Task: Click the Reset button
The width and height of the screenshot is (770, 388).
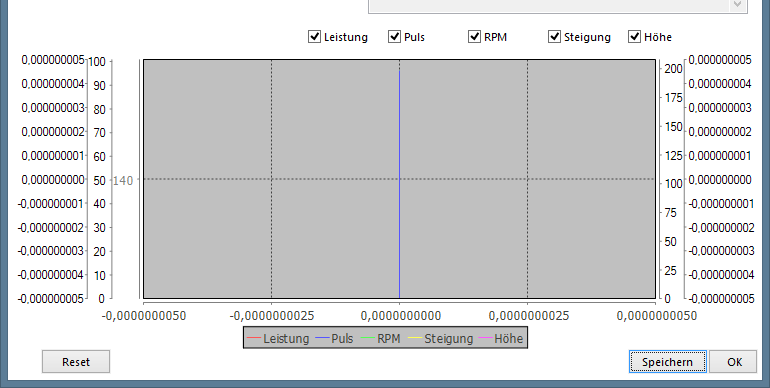Action: 76,362
